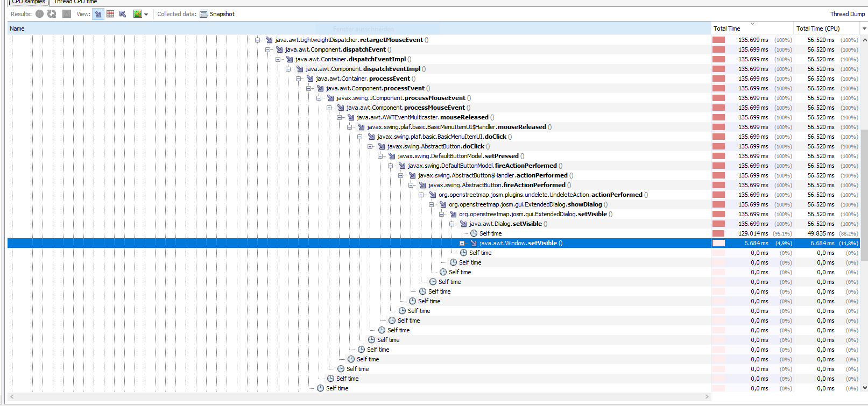Screen dimensions: 868x406
Task: Take a Snapshot of collected data
Action: pos(217,14)
